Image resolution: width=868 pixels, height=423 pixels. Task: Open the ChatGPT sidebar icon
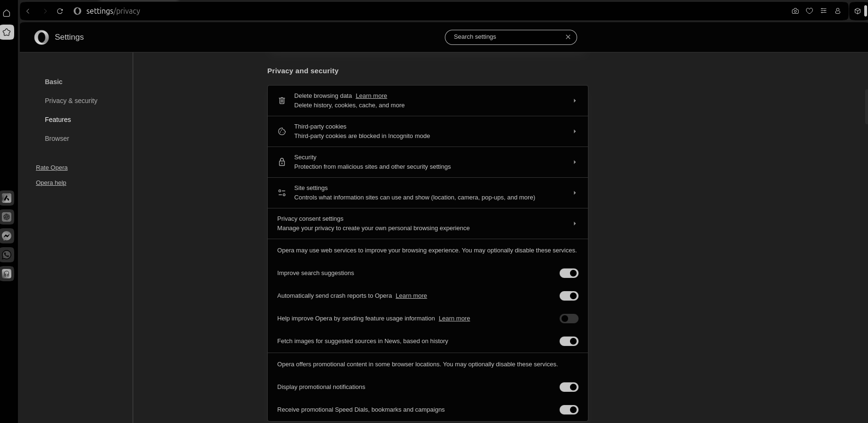tap(7, 217)
